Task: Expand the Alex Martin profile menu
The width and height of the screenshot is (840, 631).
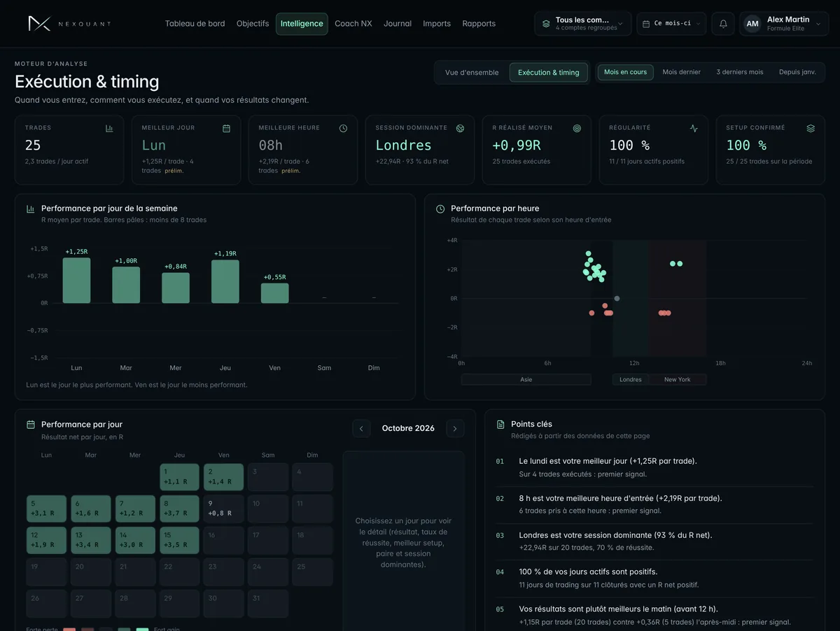Action: click(784, 24)
